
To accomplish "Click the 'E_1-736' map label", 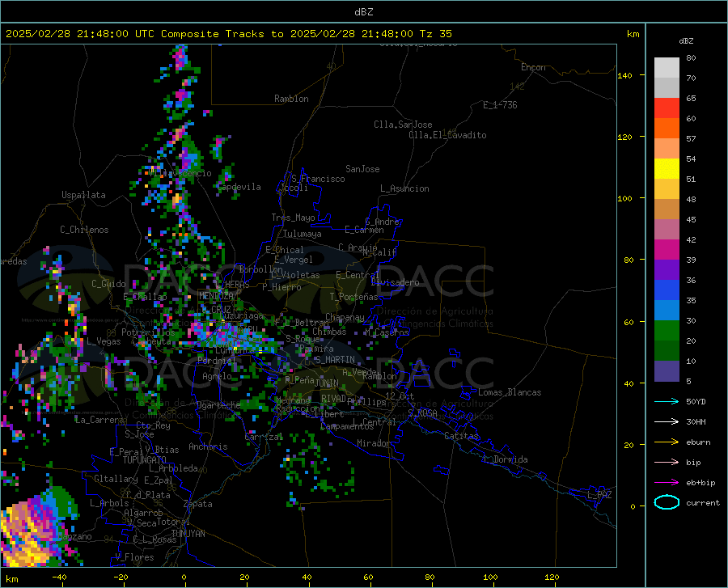I will tap(500, 105).
